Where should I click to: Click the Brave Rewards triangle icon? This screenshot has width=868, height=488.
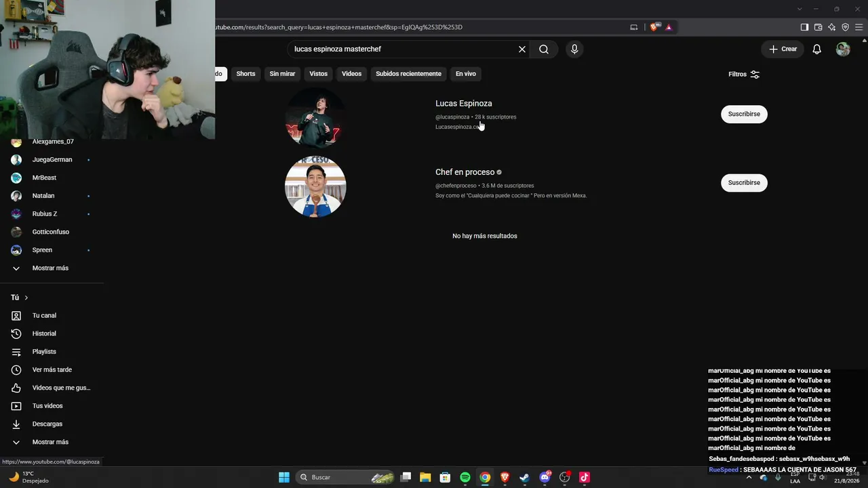669,27
